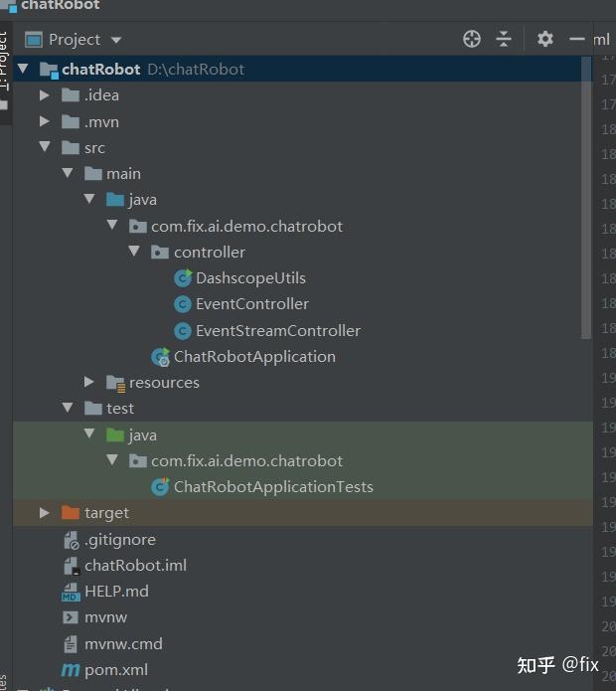Viewport: 616px width, 691px height.
Task: Expand the .idea folder
Action: click(x=45, y=95)
